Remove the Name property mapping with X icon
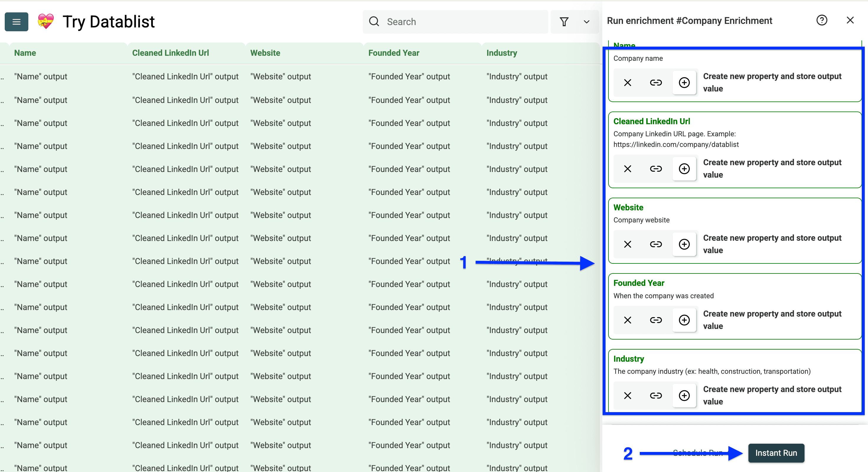 [x=627, y=83]
